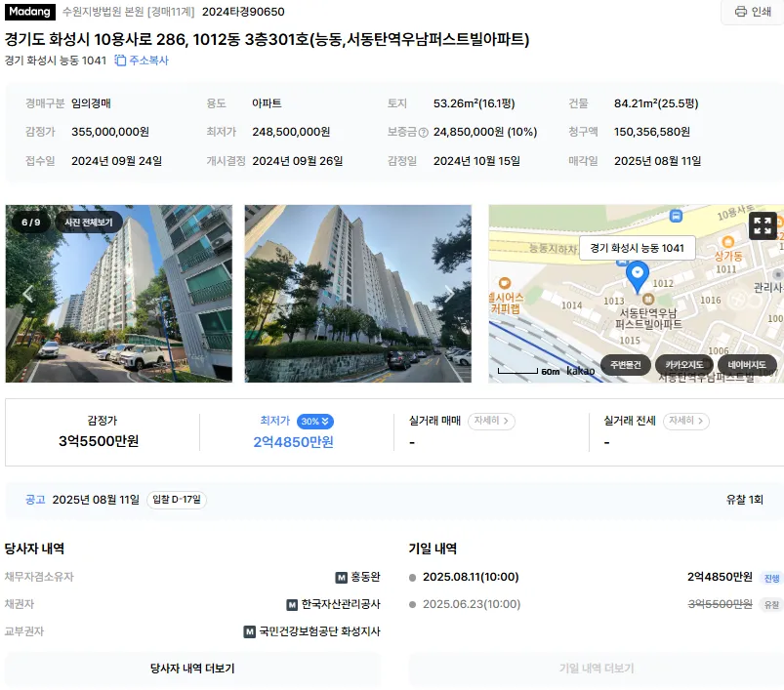784x690 pixels.
Task: Click the 최저가 value 248,500,000원
Action: pyautogui.click(x=291, y=132)
